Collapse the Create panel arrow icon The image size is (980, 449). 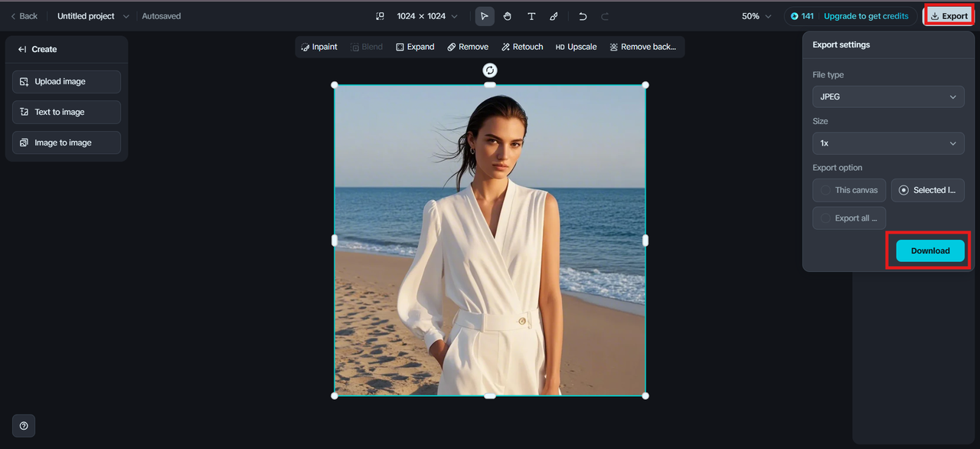[x=22, y=49]
